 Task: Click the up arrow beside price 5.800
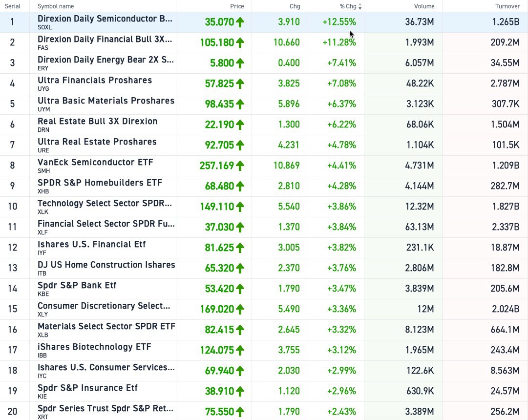pyautogui.click(x=240, y=63)
